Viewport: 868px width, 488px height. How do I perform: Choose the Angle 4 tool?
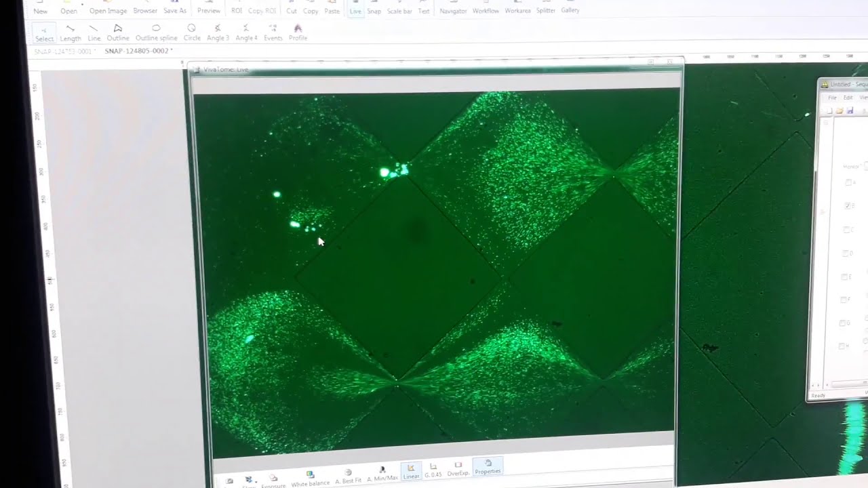246,33
